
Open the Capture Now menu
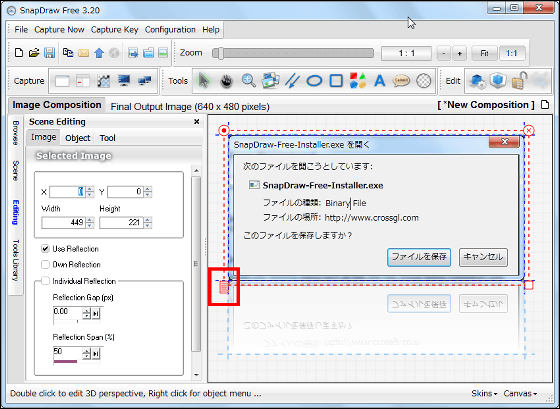click(x=59, y=30)
